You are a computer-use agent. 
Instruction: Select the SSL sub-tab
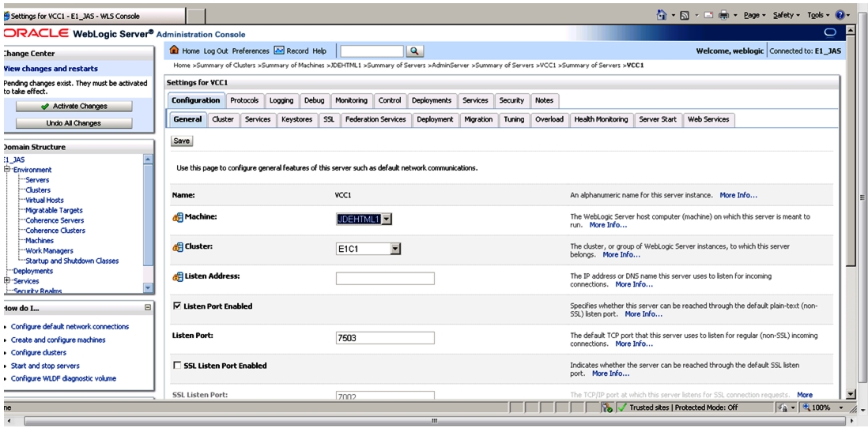[329, 119]
